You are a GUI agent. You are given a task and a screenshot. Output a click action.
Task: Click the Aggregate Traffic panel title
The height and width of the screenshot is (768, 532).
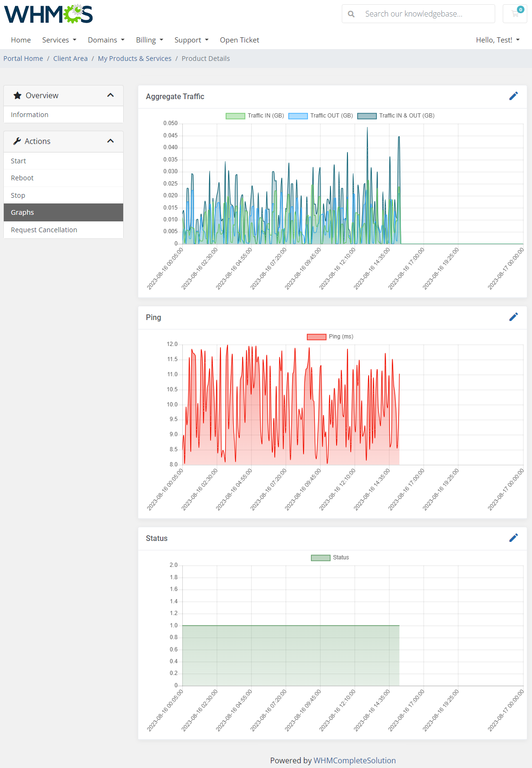coord(175,96)
